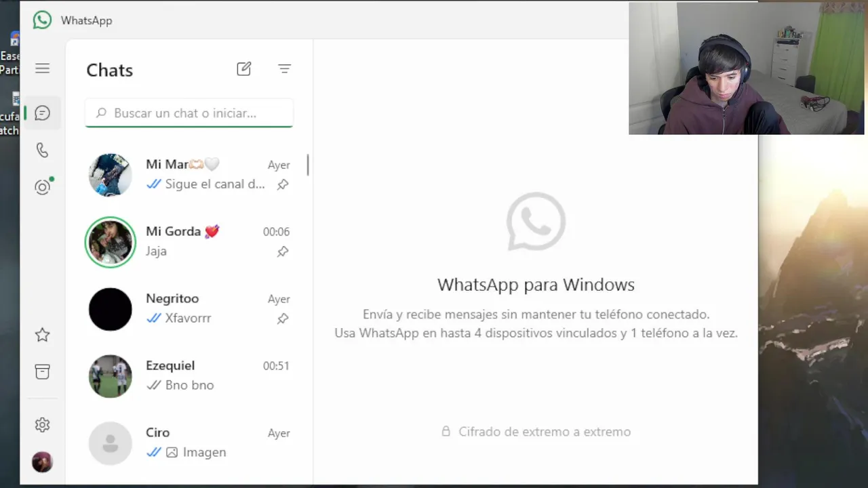Click Ezequiel profile picture

(111, 376)
